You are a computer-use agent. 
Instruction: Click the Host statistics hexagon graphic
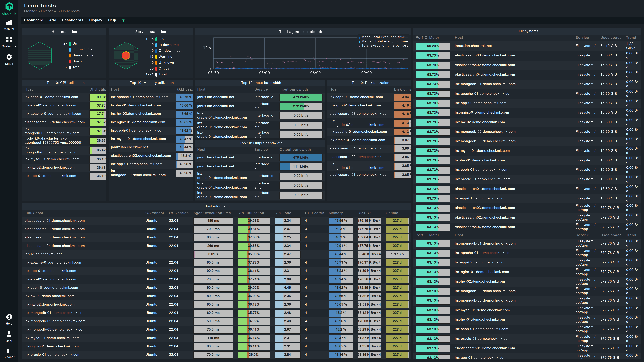coord(40,55)
